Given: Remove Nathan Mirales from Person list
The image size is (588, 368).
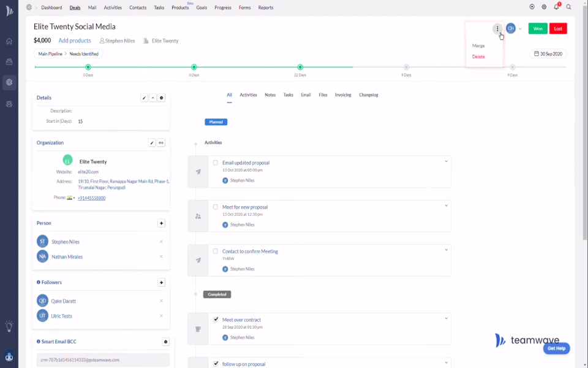Looking at the screenshot, I should click(x=161, y=256).
